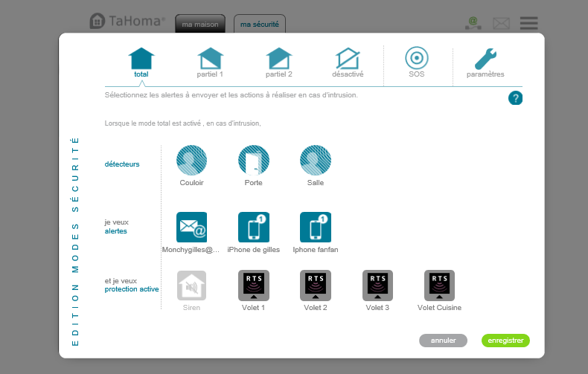Click the enregistrer button
The height and width of the screenshot is (374, 588).
coord(505,341)
